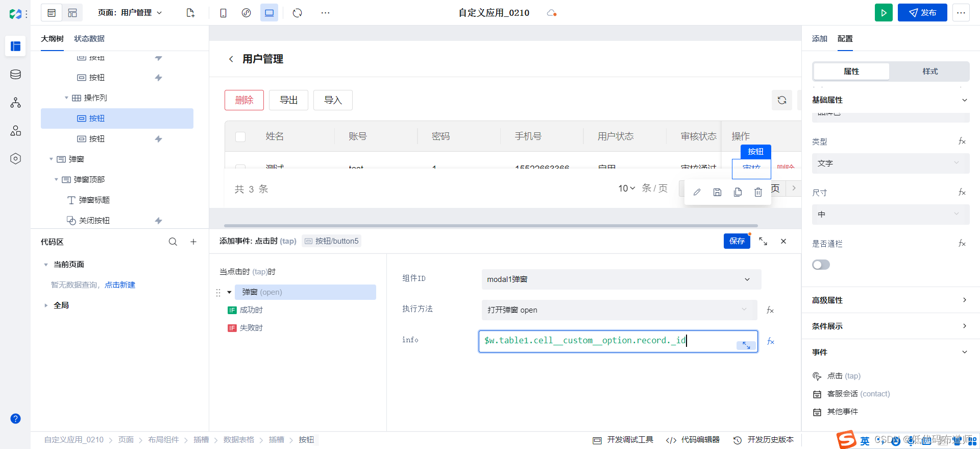This screenshot has height=449, width=980.
Task: Switch to 添加 tab in right panel
Action: [820, 39]
